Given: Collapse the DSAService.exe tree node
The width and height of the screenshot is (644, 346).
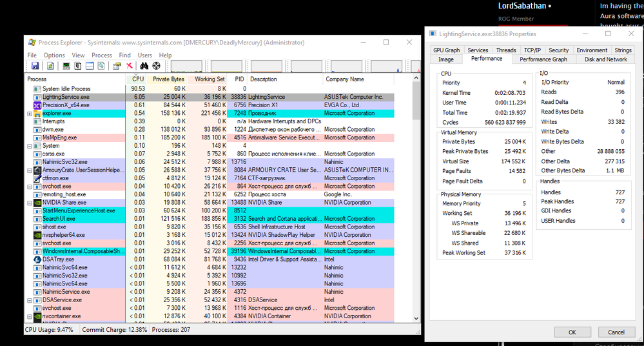Looking at the screenshot, I should pos(30,300).
